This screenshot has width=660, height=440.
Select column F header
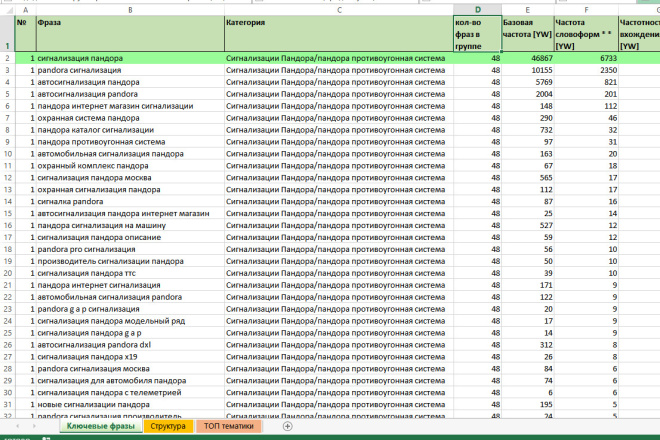586,10
